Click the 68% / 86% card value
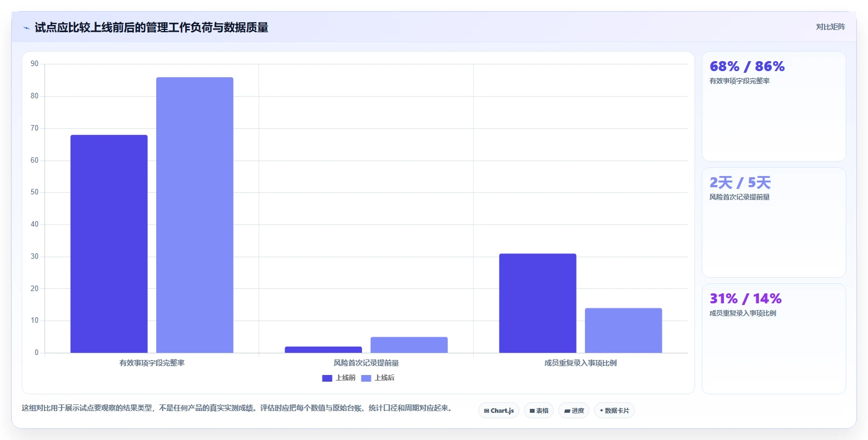868x440 pixels. point(747,67)
